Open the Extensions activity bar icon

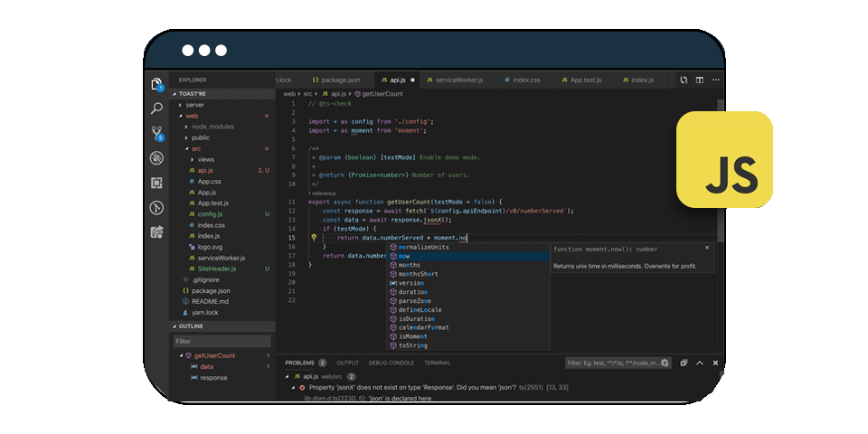[156, 184]
